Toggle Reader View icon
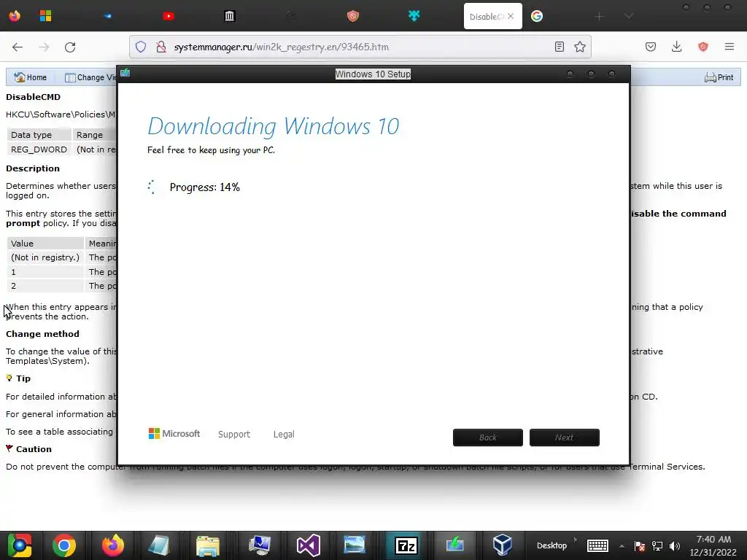747x560 pixels. pos(560,47)
